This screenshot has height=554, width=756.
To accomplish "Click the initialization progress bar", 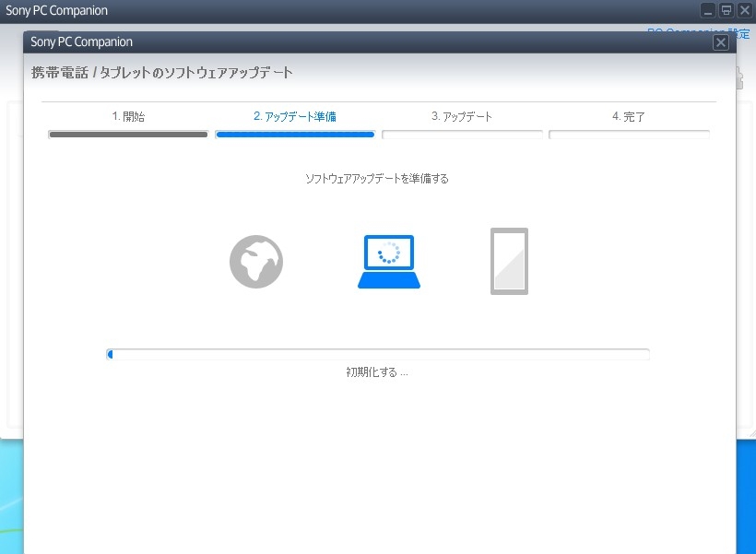I will (377, 354).
